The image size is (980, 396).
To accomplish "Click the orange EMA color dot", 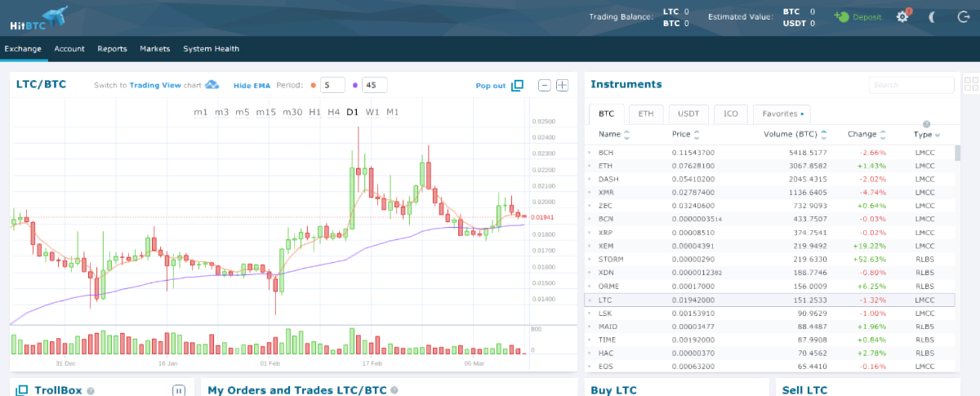I will click(x=312, y=85).
